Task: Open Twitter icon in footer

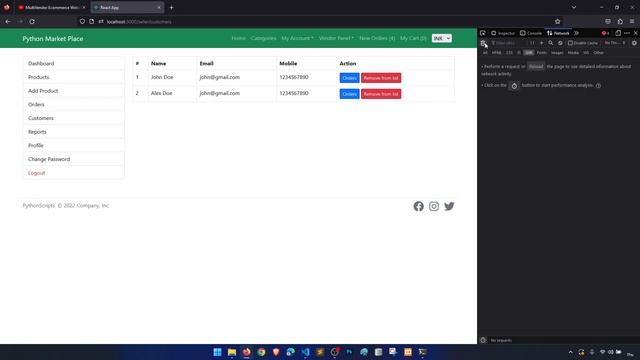Action: point(449,206)
